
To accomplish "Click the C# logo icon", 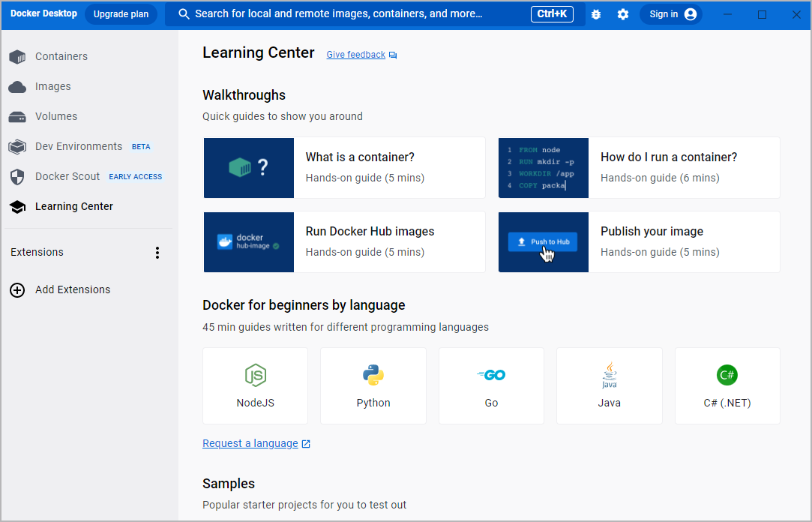I will (x=727, y=375).
